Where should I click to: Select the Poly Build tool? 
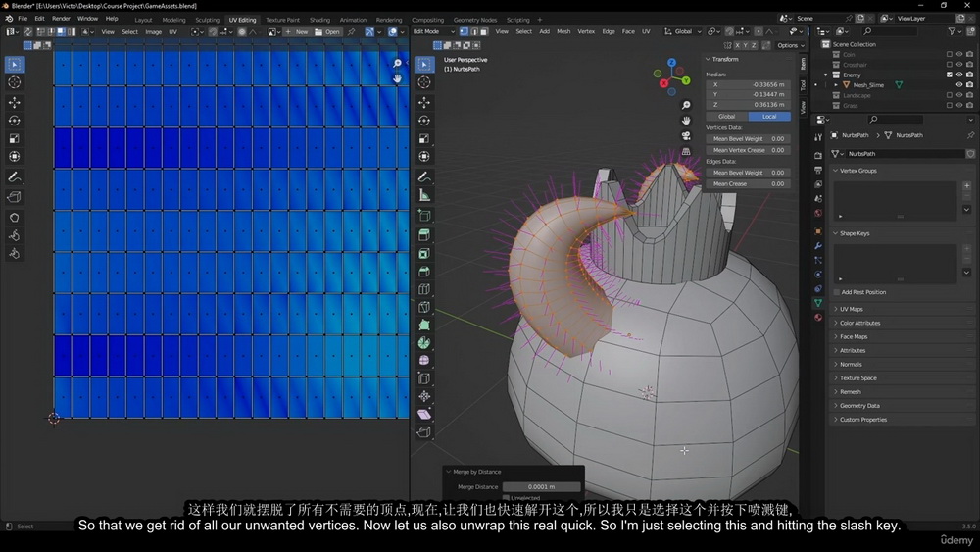[x=424, y=326]
